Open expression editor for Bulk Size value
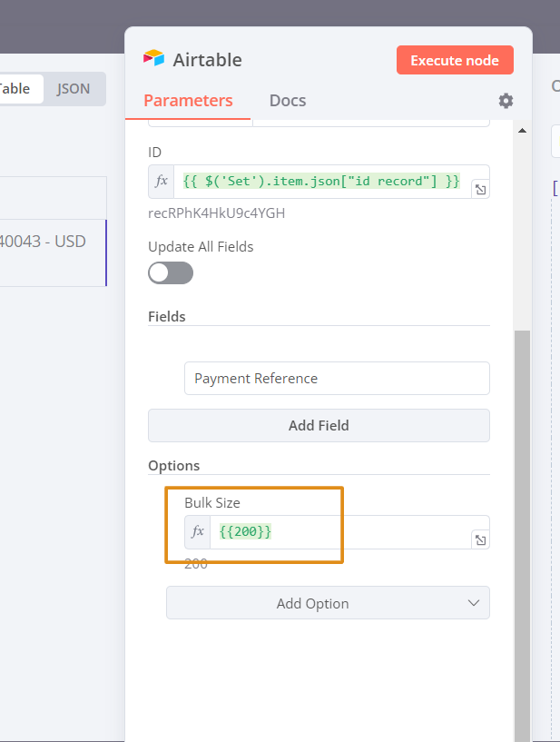 pos(480,540)
